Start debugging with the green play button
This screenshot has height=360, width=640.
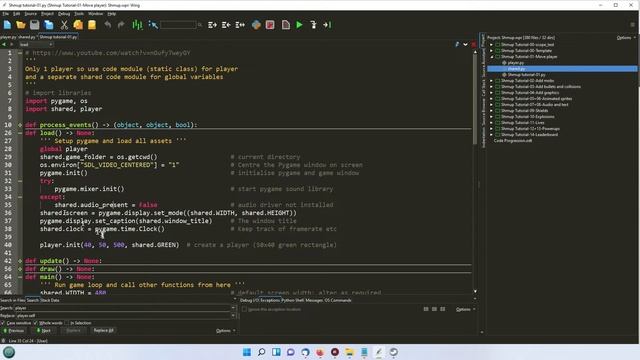pyautogui.click(x=300, y=25)
